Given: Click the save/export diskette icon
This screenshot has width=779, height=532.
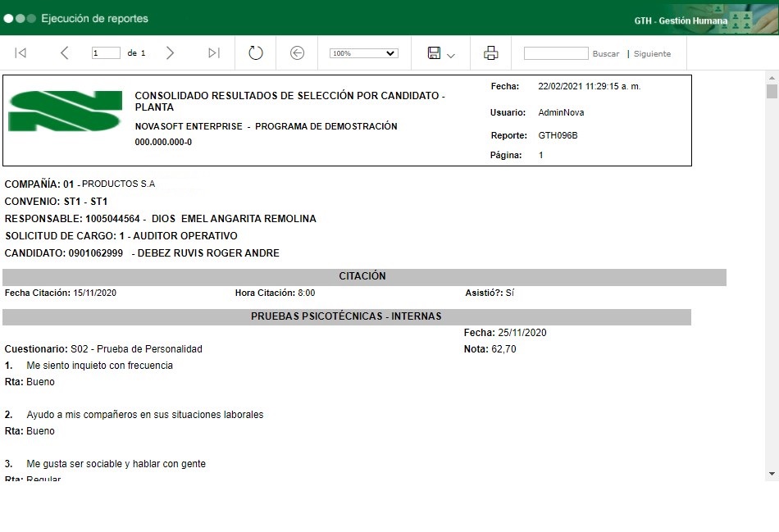Looking at the screenshot, I should 434,52.
